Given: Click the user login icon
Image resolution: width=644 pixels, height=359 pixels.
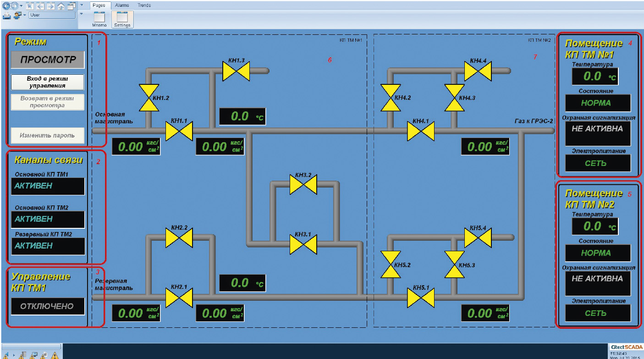Looking at the screenshot, I should coord(17,16).
